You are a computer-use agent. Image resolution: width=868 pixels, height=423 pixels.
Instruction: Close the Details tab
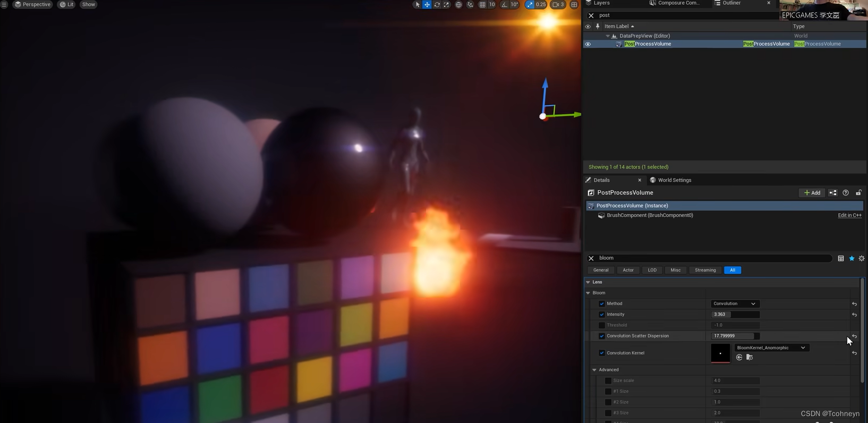coord(640,180)
